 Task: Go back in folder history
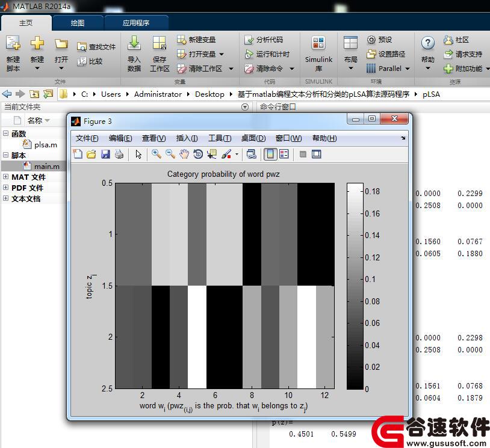7,94
